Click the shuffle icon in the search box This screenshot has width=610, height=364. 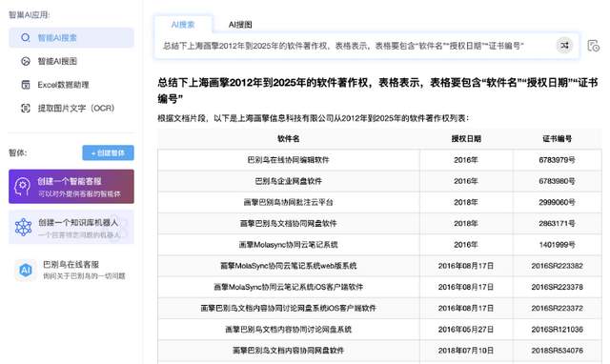[564, 46]
